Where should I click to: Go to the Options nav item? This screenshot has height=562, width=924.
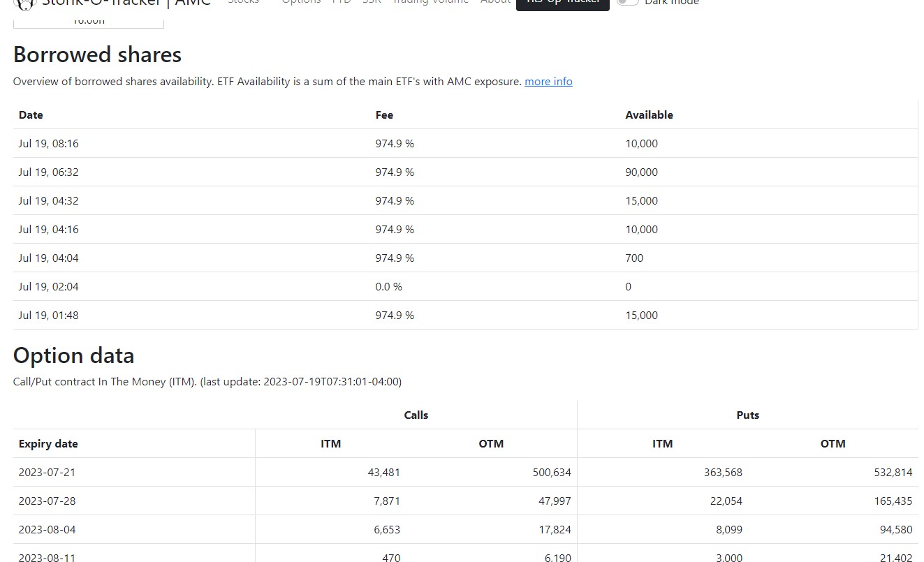coord(301,2)
